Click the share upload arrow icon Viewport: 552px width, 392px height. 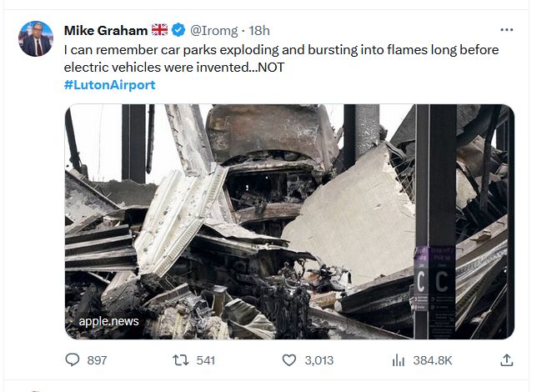click(506, 360)
